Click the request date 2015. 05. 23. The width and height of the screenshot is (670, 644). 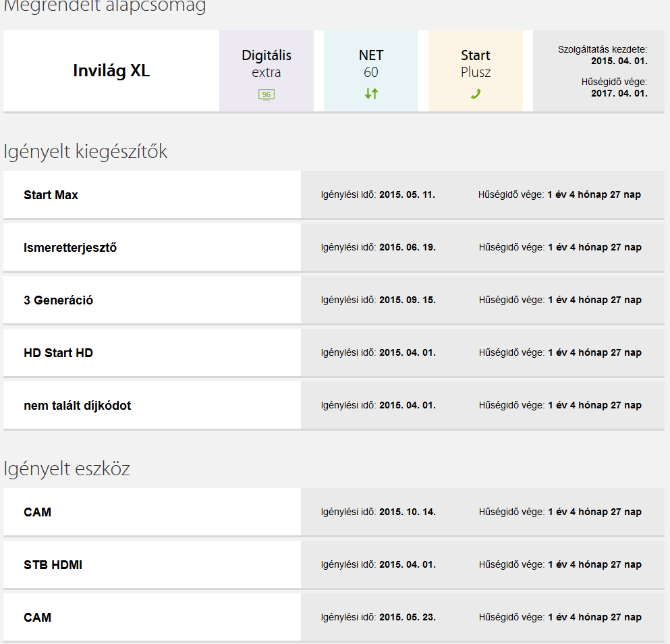click(407, 618)
